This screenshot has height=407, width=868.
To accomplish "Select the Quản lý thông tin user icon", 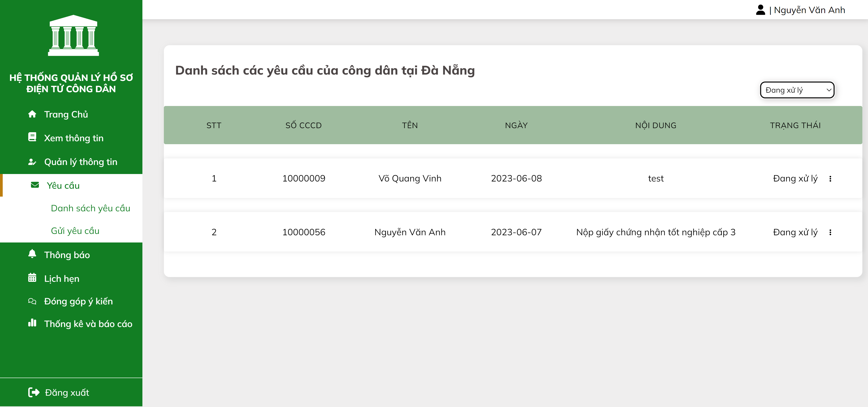I will (32, 161).
